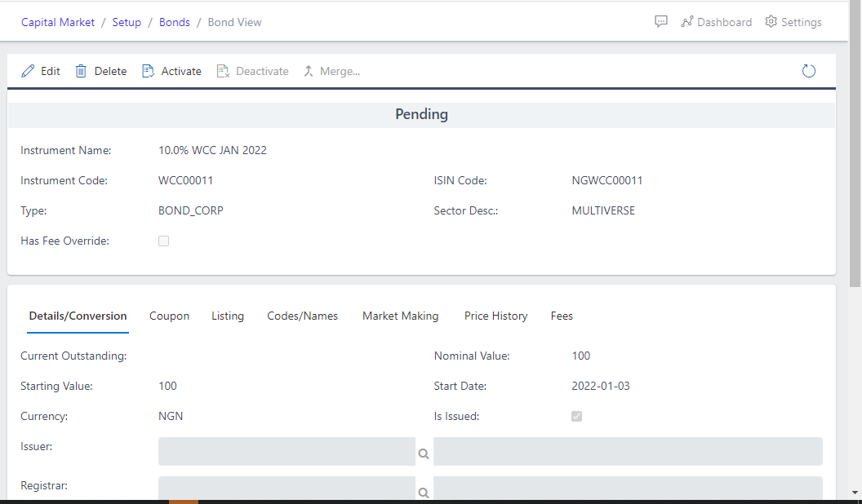
Task: Click the Delete trash icon
Action: (80, 71)
